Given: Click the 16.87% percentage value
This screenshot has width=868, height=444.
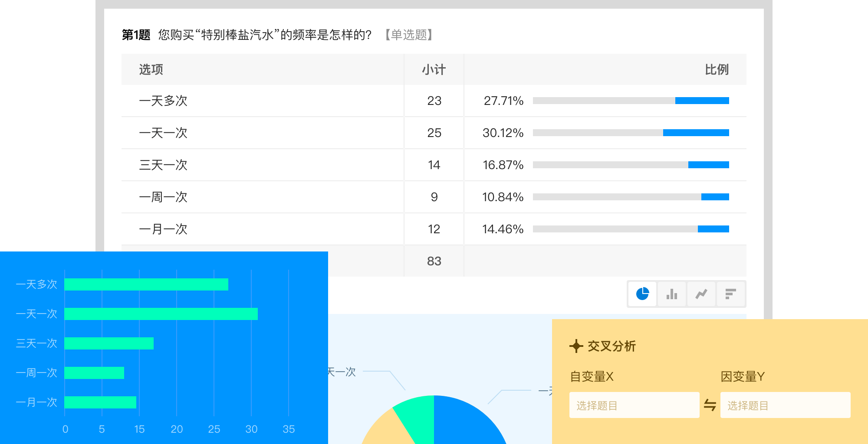Looking at the screenshot, I should [503, 165].
